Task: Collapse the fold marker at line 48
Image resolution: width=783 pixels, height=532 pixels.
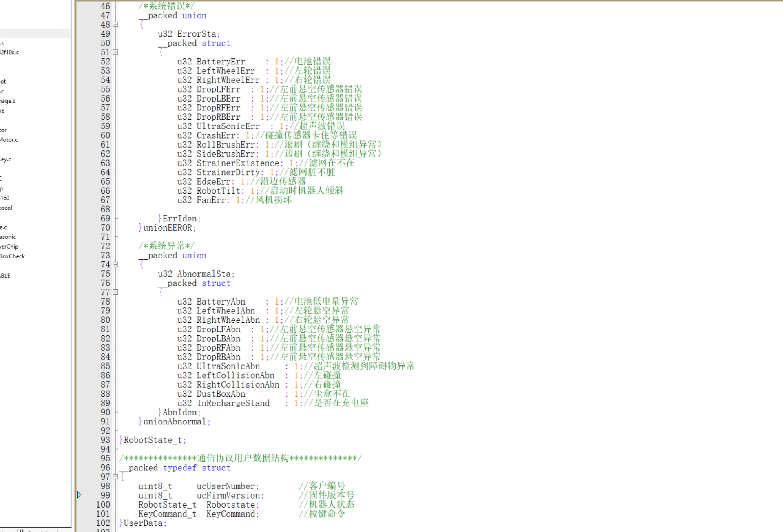Action: point(115,24)
